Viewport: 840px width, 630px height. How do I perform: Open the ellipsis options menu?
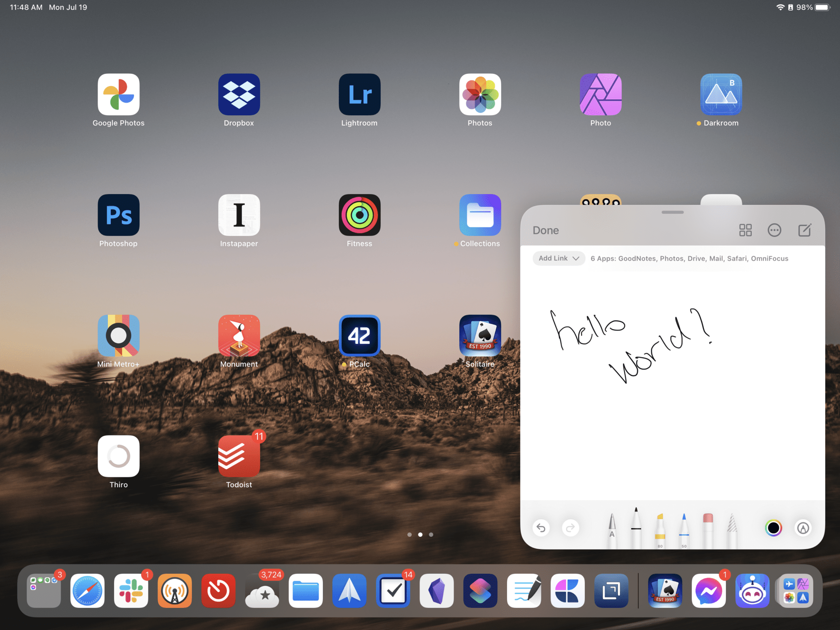pos(775,230)
